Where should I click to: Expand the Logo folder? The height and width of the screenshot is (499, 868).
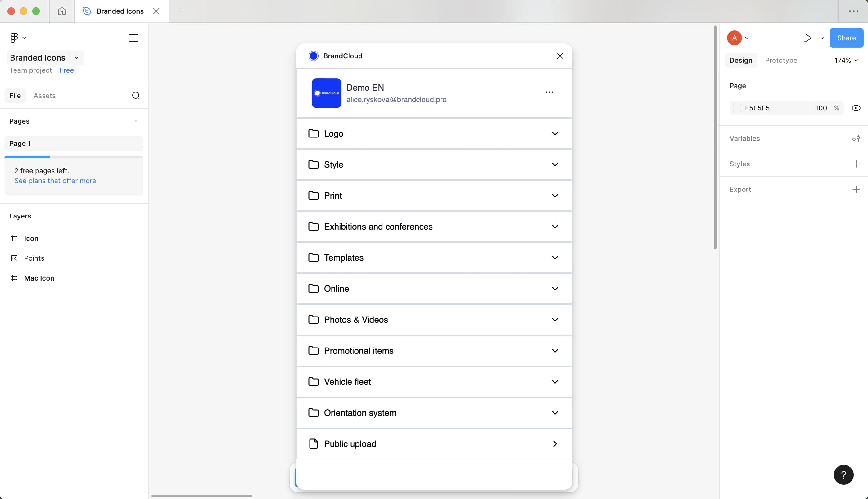point(555,133)
